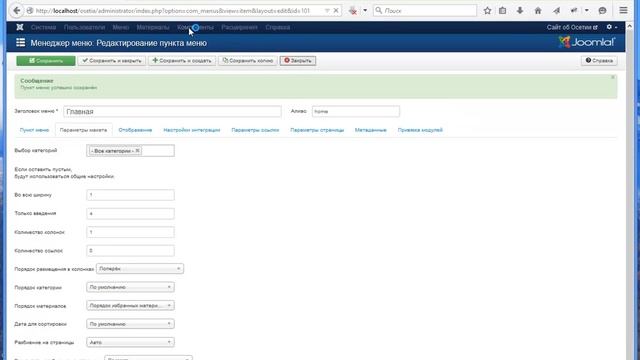Click the Закрыть button in toolbar
The image size is (640, 360).
pyautogui.click(x=298, y=61)
